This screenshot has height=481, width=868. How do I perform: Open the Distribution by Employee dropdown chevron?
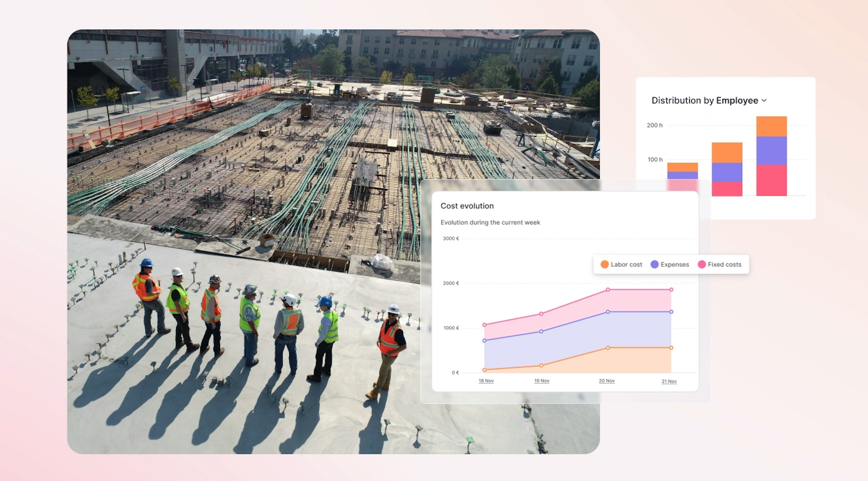tap(764, 100)
